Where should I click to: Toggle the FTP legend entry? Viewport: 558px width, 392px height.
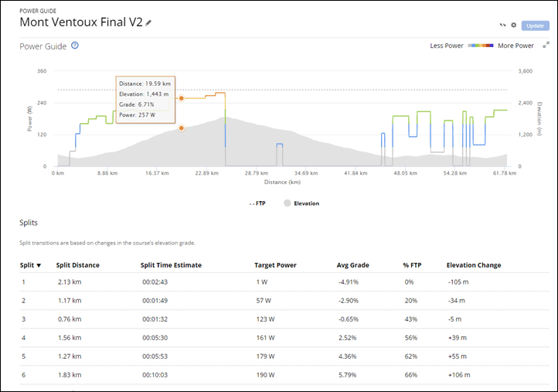[x=257, y=203]
